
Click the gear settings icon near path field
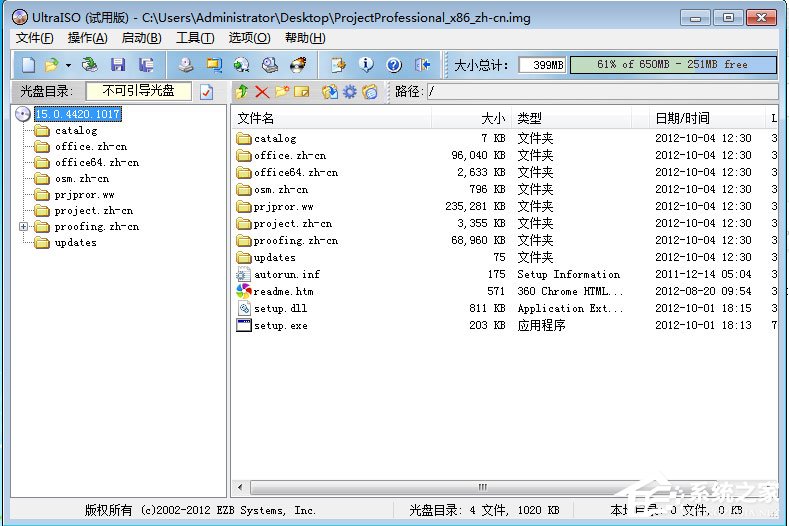[x=349, y=92]
